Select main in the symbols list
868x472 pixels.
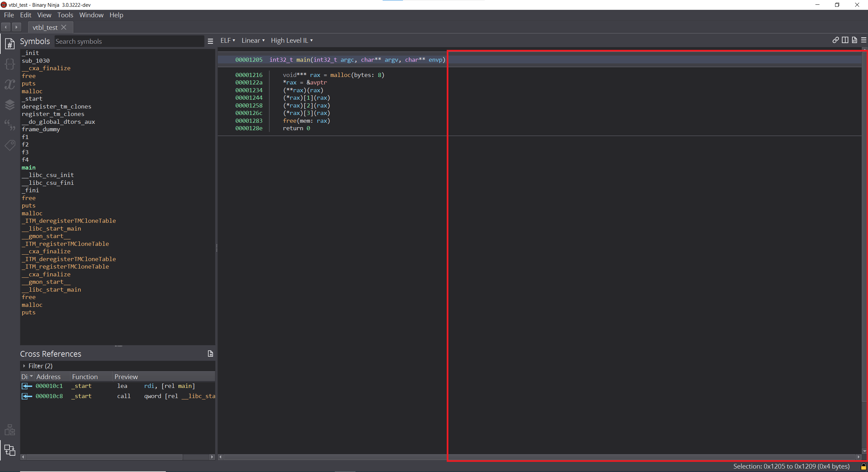click(28, 167)
